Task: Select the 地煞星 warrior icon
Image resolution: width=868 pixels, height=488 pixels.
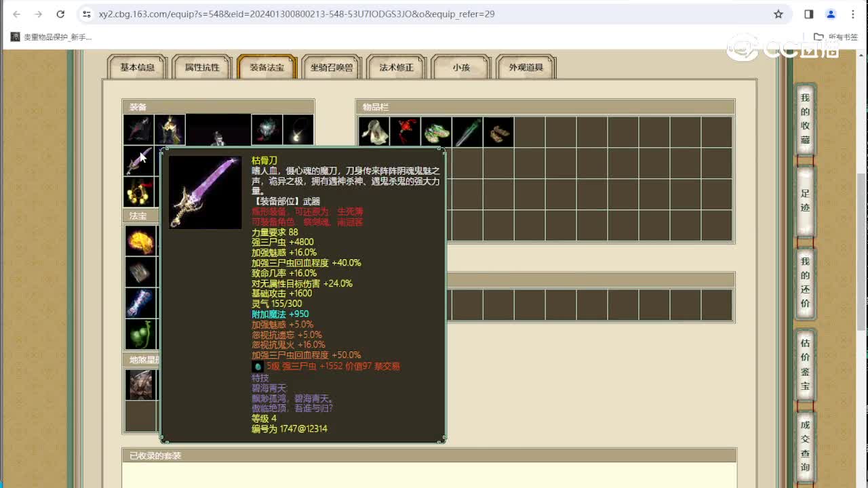Action: (141, 384)
